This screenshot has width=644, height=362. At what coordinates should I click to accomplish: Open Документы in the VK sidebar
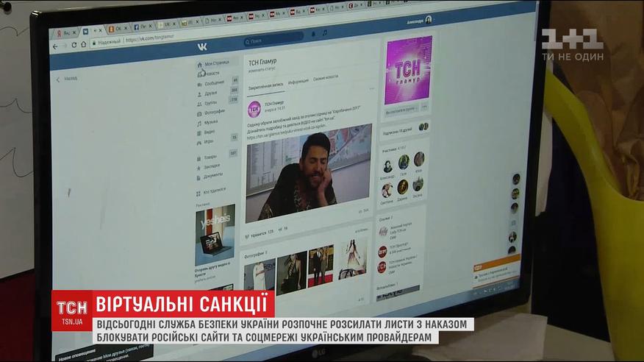click(212, 176)
